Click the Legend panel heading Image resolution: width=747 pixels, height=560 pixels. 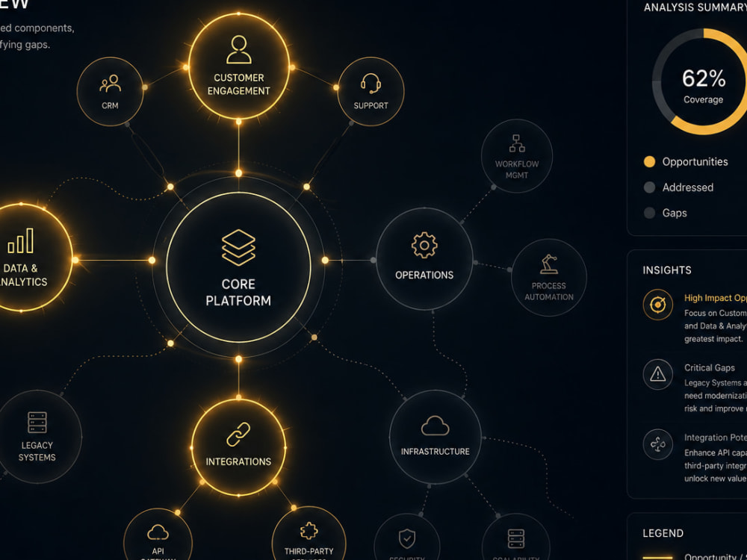(663, 533)
